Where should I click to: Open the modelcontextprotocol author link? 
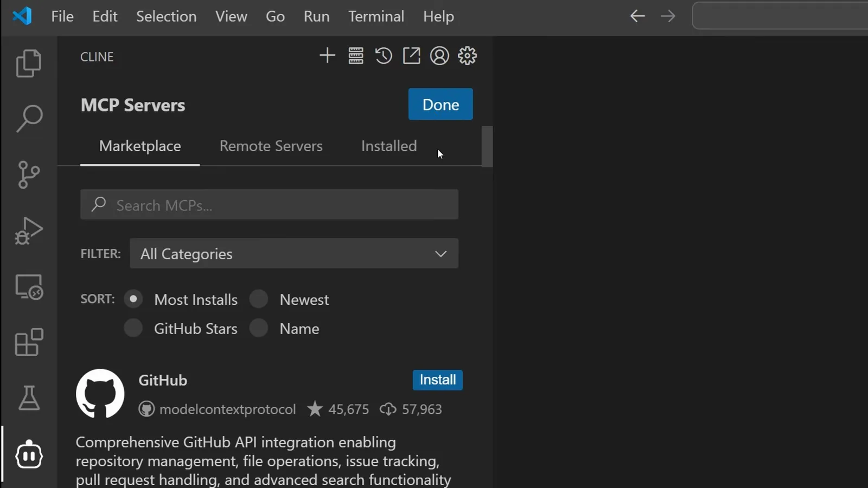click(x=227, y=409)
